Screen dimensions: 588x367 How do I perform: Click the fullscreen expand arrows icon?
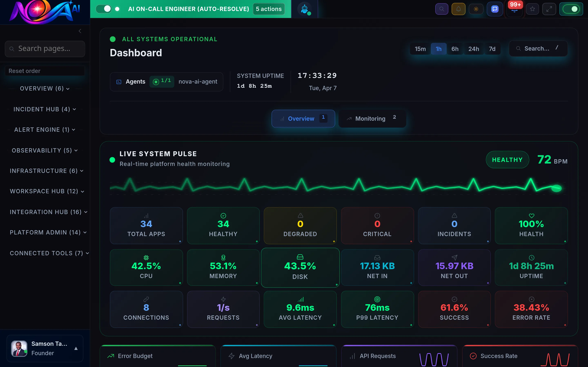549,9
